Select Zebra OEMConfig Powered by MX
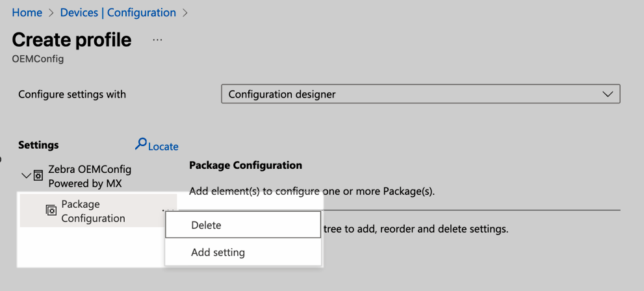 pyautogui.click(x=90, y=176)
